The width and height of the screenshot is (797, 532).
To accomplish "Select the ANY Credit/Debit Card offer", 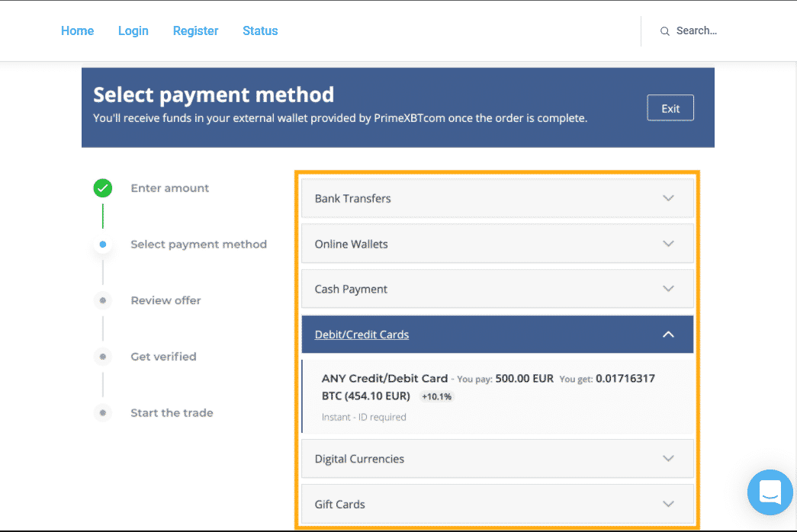I will (x=497, y=397).
